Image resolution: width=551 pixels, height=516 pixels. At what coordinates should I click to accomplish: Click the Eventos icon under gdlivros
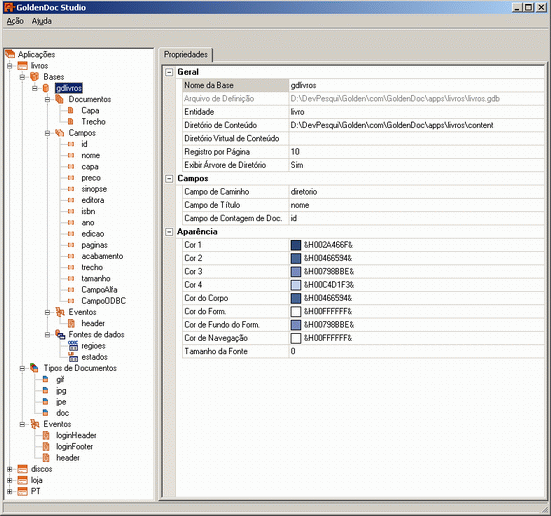point(60,312)
